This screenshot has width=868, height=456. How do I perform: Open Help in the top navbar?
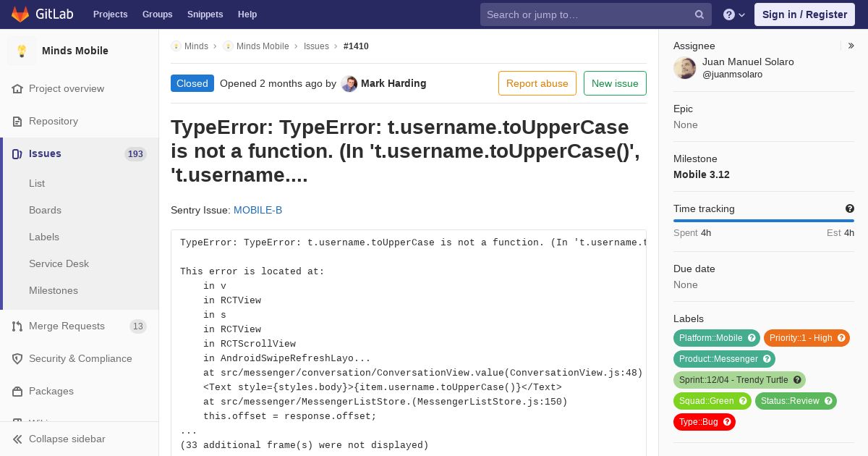247,14
